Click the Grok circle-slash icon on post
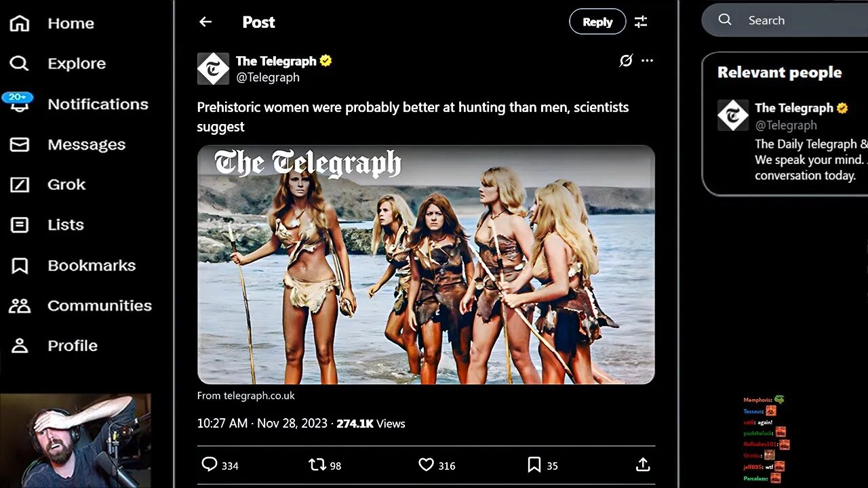 (x=626, y=61)
